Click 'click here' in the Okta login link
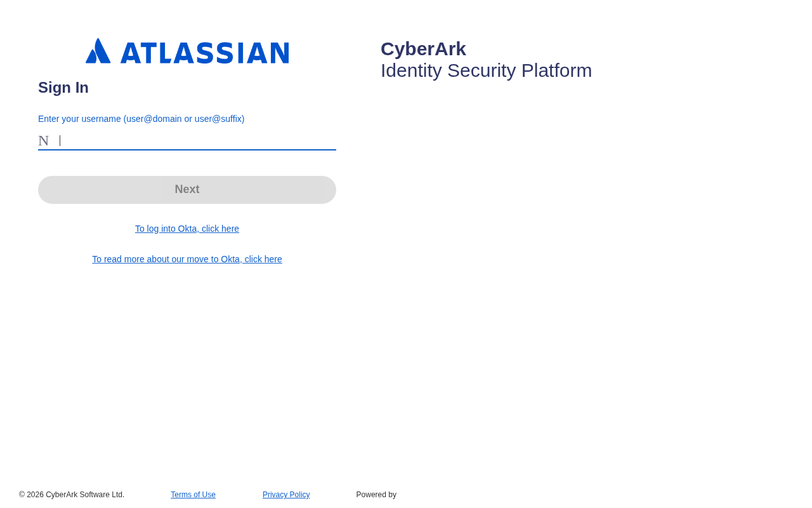Viewport: 812px width, 508px height. click(x=220, y=229)
